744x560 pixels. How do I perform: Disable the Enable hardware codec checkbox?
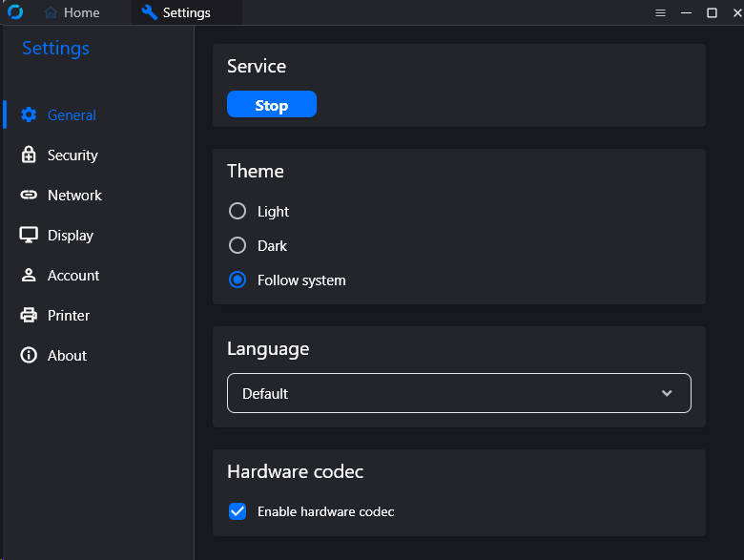click(238, 511)
